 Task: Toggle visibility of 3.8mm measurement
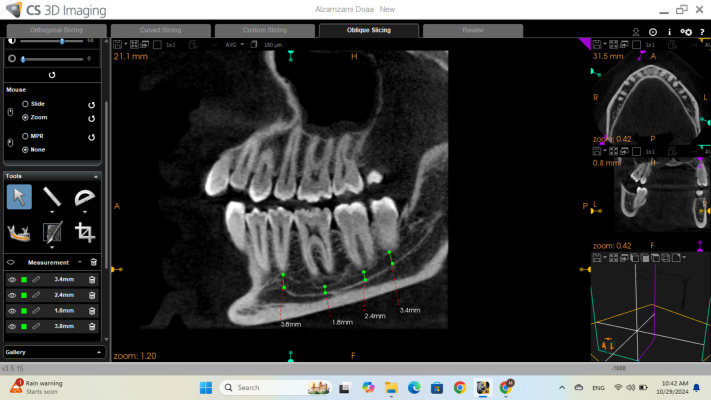[x=12, y=327]
